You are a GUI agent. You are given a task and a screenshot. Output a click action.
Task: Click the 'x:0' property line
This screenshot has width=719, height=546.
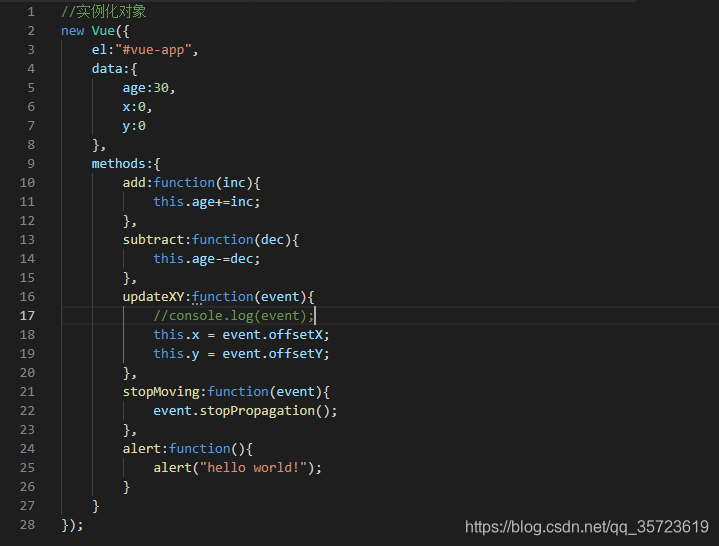pos(137,107)
